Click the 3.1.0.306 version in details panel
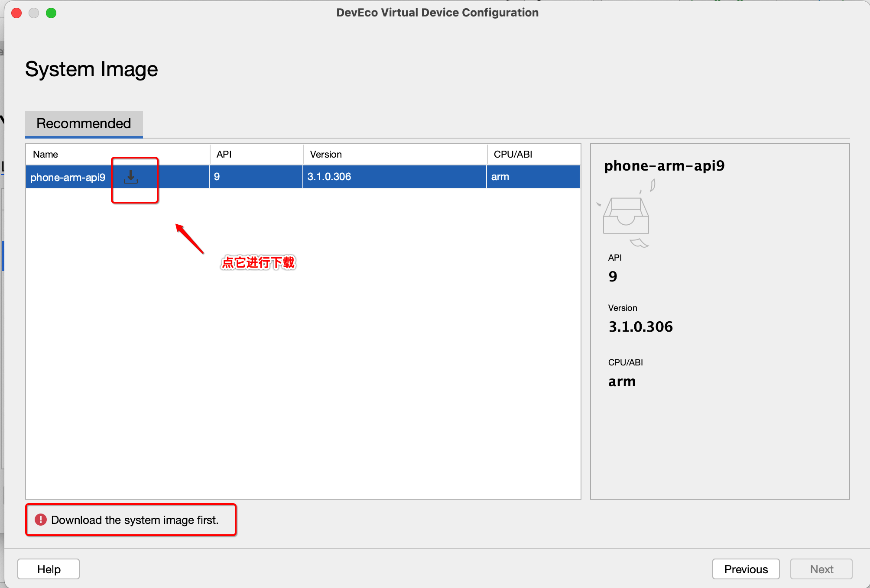Screen dimensions: 870x588 pos(640,326)
